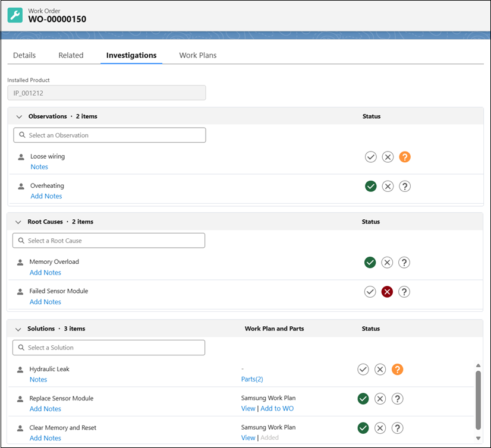The height and width of the screenshot is (448, 491).
Task: Open the Select a Root Cause lookup
Action: [109, 241]
